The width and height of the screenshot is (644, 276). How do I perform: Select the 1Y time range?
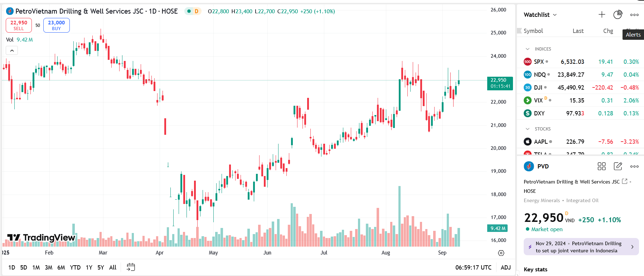pos(89,267)
